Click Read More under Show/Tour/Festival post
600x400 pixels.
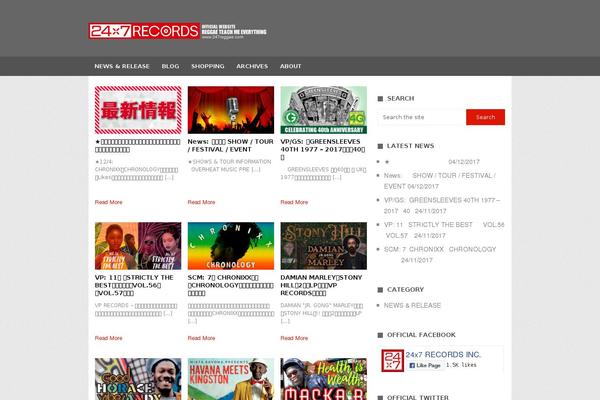click(x=201, y=202)
